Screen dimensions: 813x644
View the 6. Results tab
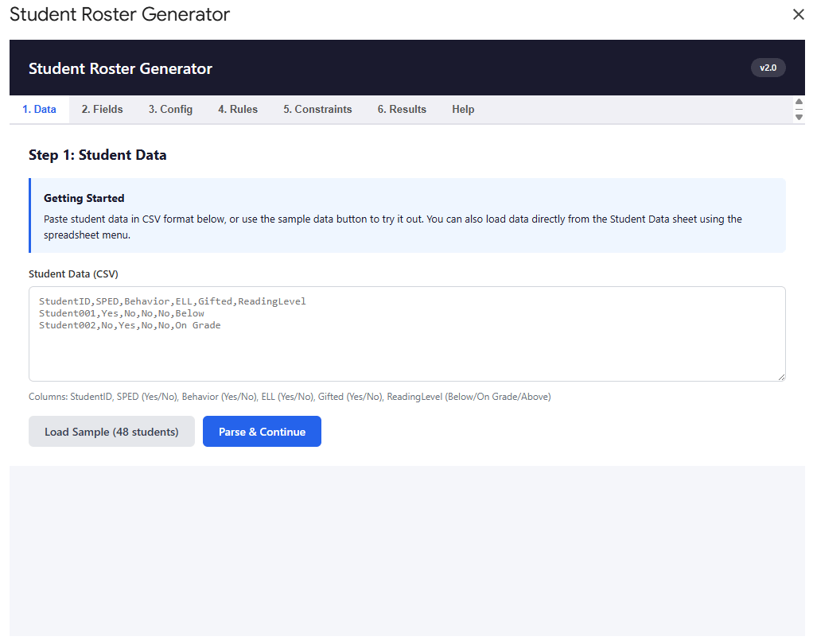(402, 110)
